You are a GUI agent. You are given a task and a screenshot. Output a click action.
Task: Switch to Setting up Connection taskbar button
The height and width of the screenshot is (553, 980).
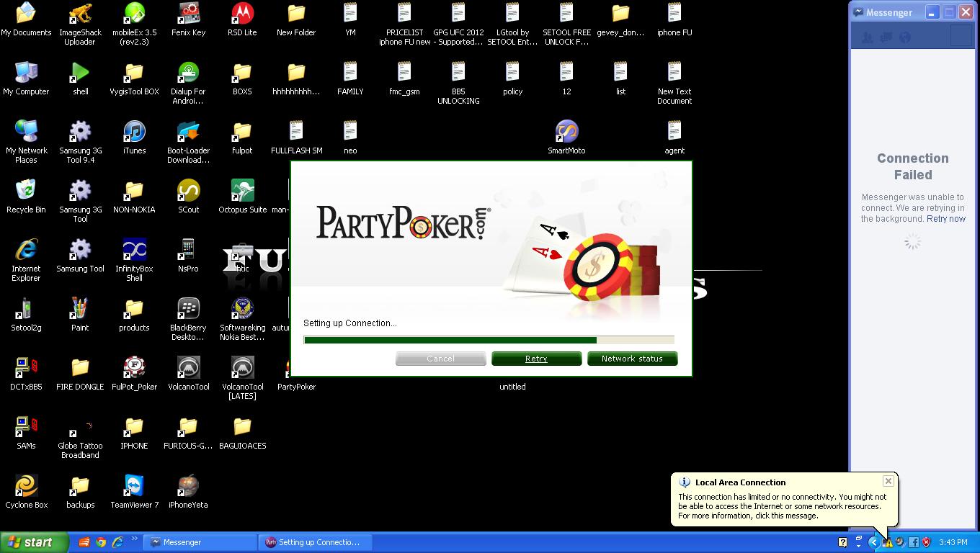(x=316, y=542)
